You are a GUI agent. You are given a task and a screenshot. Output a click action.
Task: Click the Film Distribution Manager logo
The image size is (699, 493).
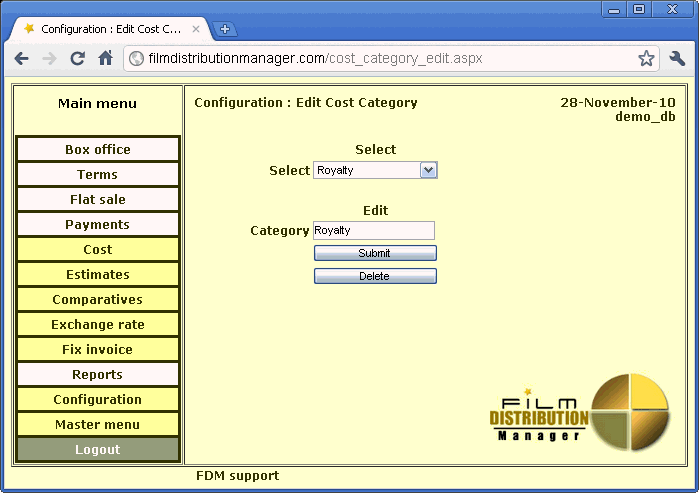[579, 412]
